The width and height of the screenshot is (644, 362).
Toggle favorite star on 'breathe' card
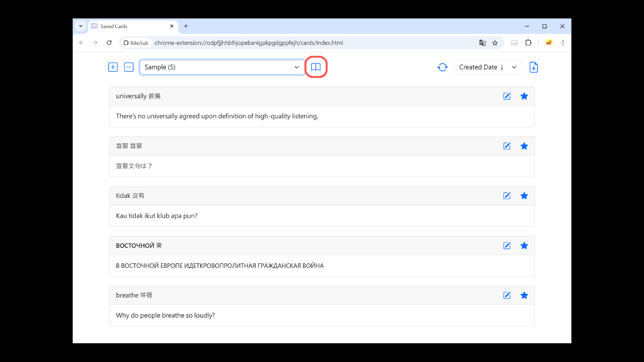524,295
